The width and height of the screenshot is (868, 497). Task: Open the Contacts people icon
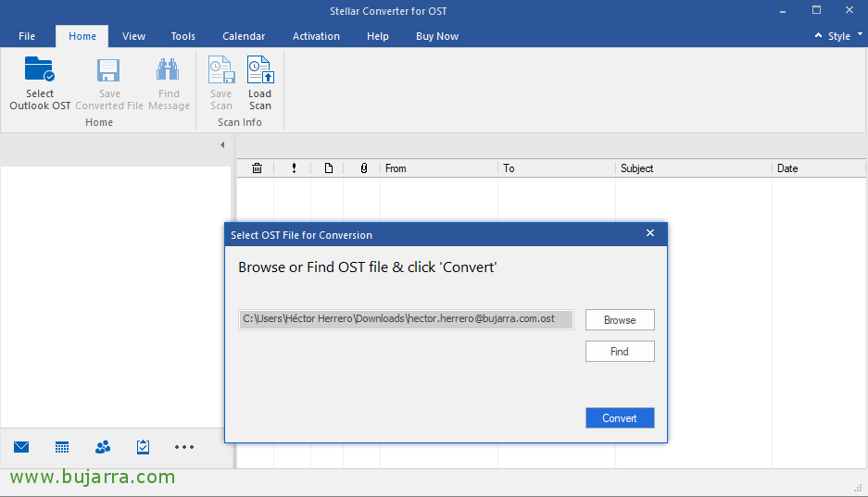pyautogui.click(x=103, y=447)
